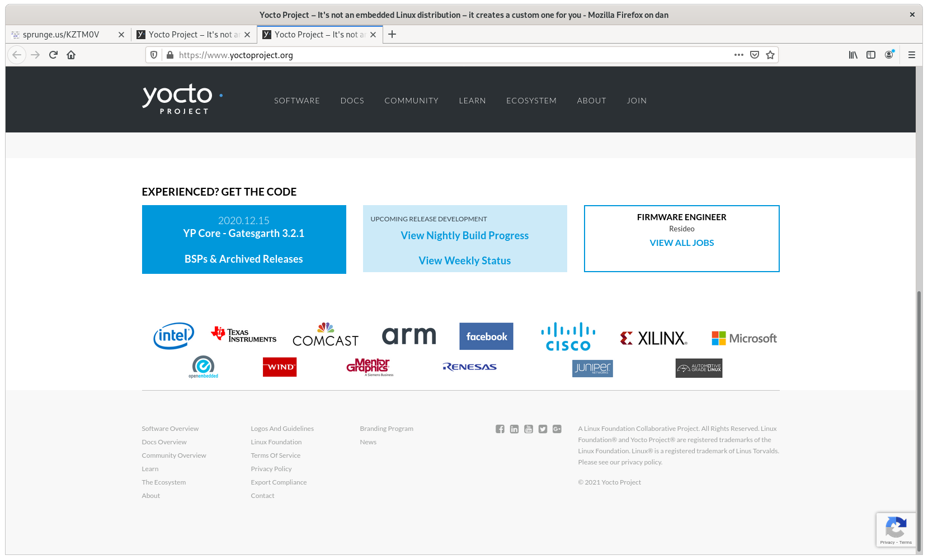Click the browser forward arrow
This screenshot has width=928, height=560.
[x=35, y=55]
